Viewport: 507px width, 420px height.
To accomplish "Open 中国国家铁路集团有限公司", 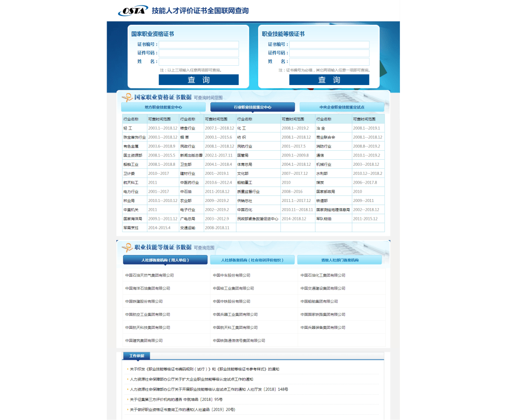I will 323,314.
